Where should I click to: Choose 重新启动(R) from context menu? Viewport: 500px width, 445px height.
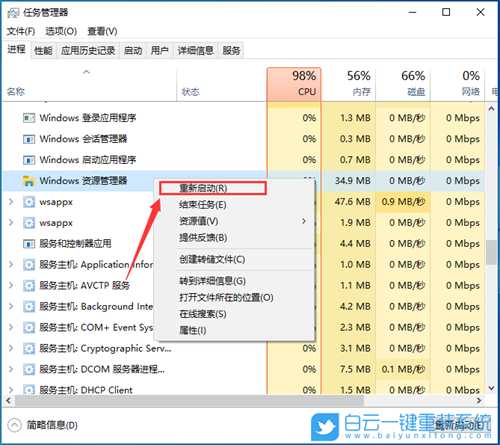[213, 188]
